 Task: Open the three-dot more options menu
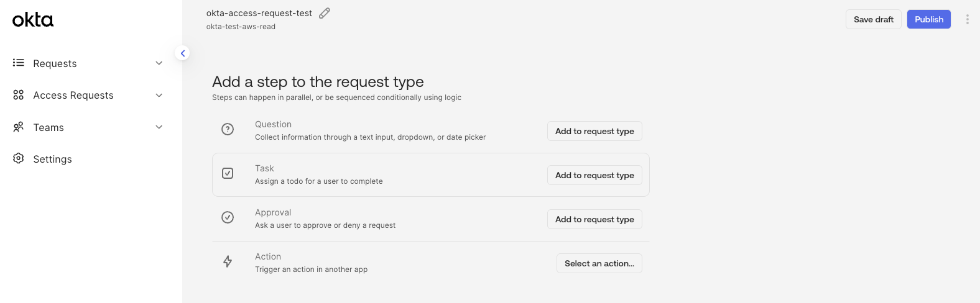(967, 19)
